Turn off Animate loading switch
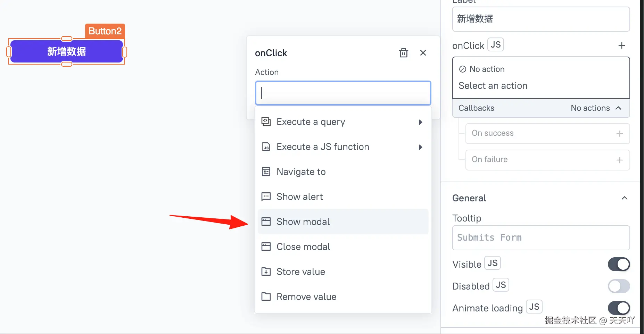 pos(618,308)
